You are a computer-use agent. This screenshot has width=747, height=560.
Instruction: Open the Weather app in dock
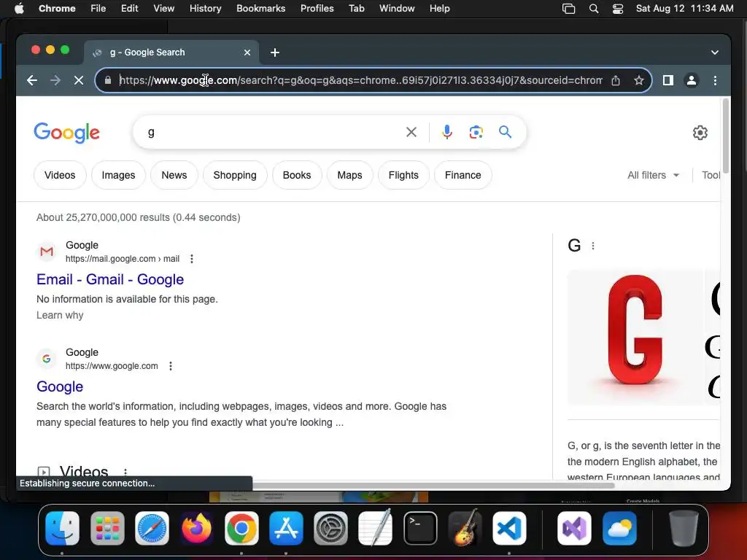619,528
